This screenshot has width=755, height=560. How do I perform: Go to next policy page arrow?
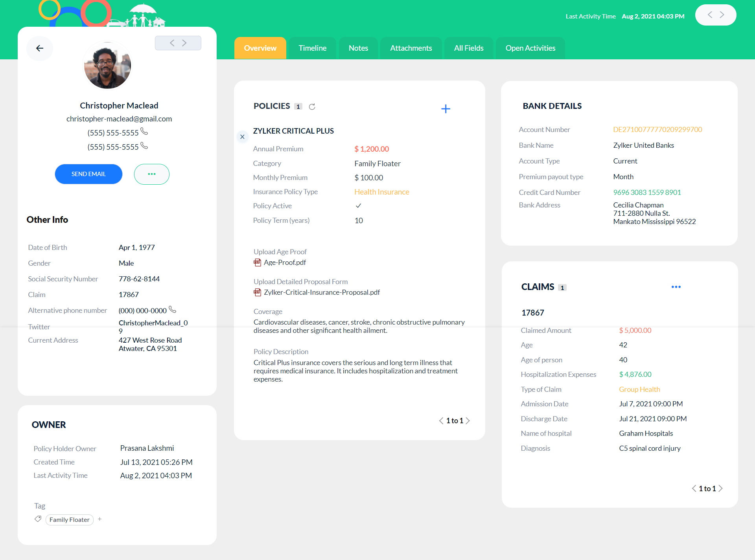click(x=468, y=421)
